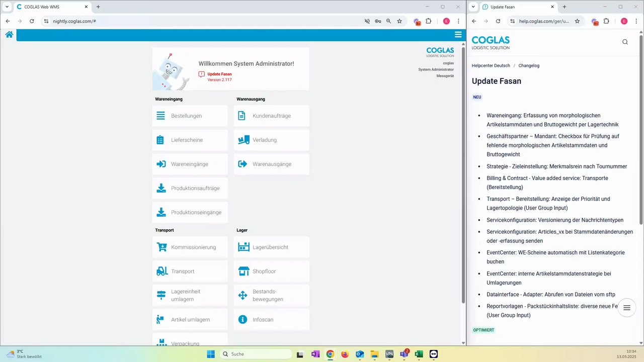Go to the COGLAS home icon
This screenshot has height=362, width=644.
coord(9,35)
